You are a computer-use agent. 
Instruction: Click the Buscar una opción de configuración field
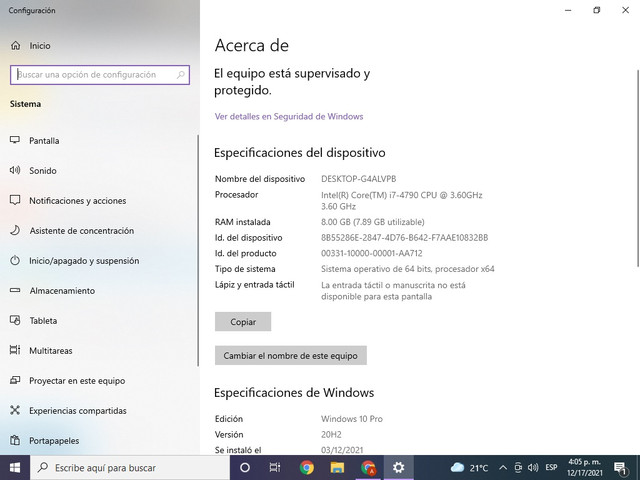click(100, 75)
